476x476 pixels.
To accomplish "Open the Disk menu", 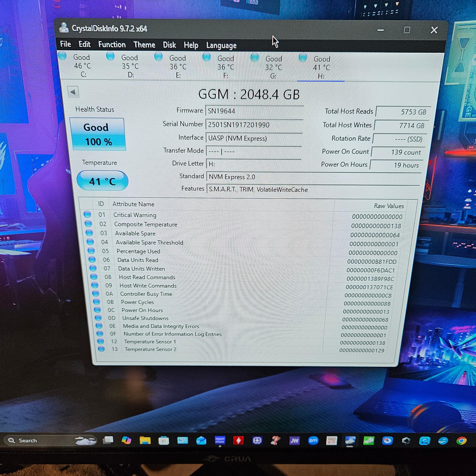I will [x=169, y=45].
